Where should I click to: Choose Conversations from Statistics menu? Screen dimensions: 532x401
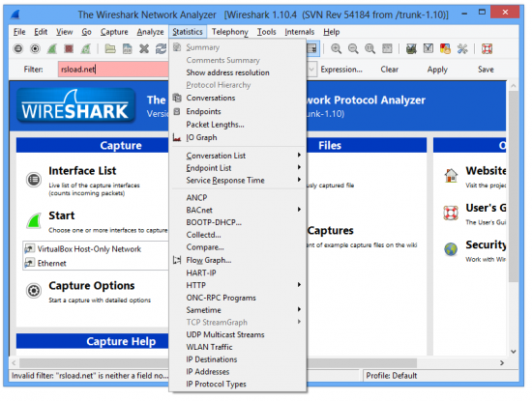click(238, 98)
